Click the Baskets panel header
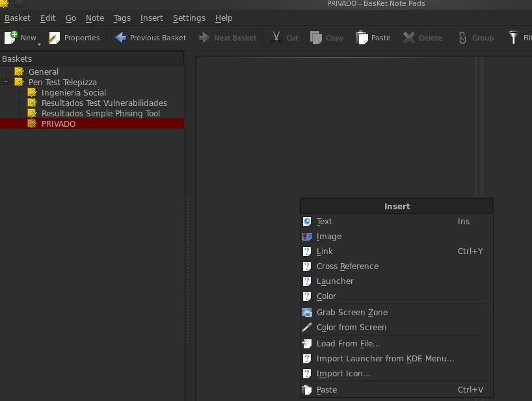Viewport: 532px width, 401px height. pyautogui.click(x=91, y=58)
